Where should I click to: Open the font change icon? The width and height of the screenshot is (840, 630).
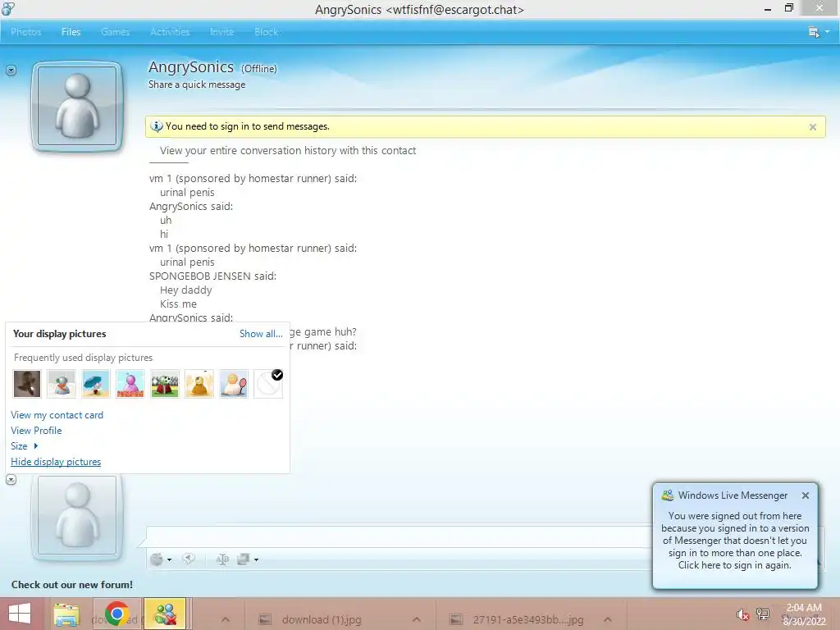222,559
